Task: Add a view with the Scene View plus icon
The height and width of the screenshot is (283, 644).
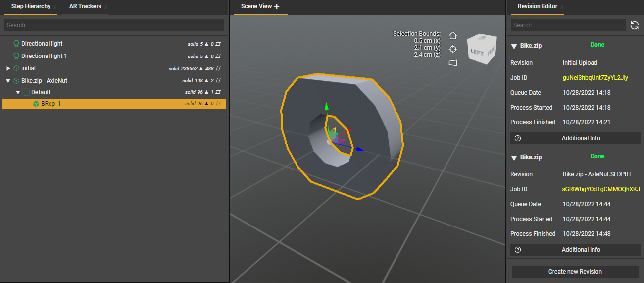Action: pyautogui.click(x=277, y=7)
